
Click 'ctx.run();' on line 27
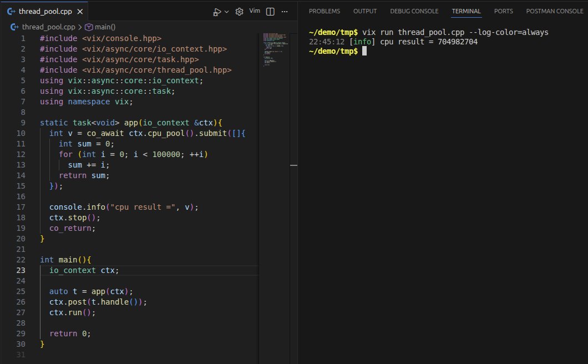[72, 312]
